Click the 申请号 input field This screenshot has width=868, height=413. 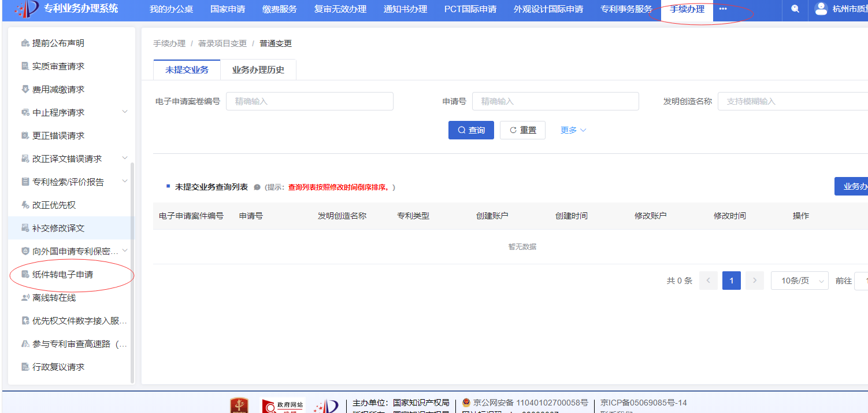click(x=555, y=101)
